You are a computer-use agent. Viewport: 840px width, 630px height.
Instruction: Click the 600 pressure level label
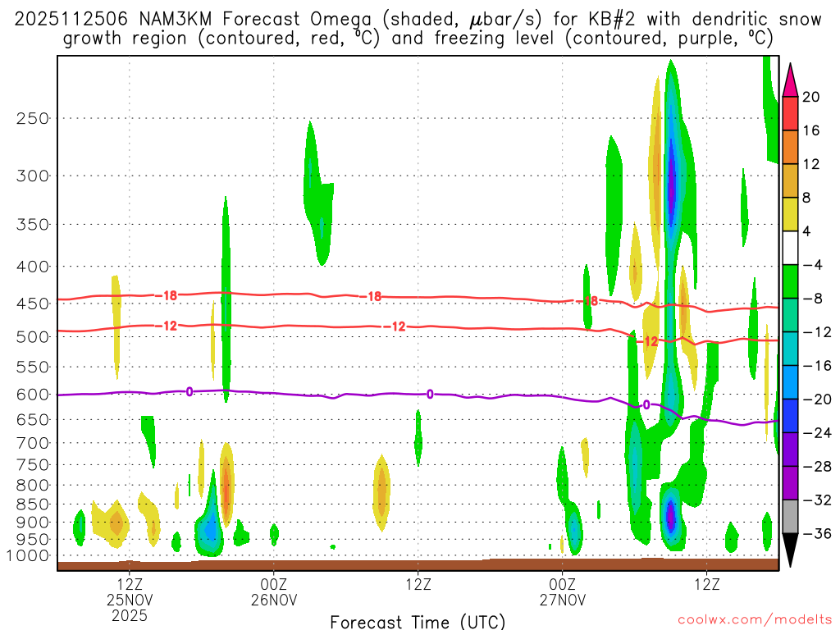click(x=33, y=395)
